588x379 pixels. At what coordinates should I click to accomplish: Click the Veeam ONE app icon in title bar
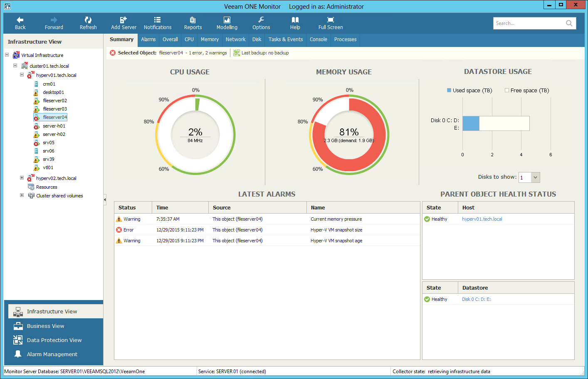[7, 6]
